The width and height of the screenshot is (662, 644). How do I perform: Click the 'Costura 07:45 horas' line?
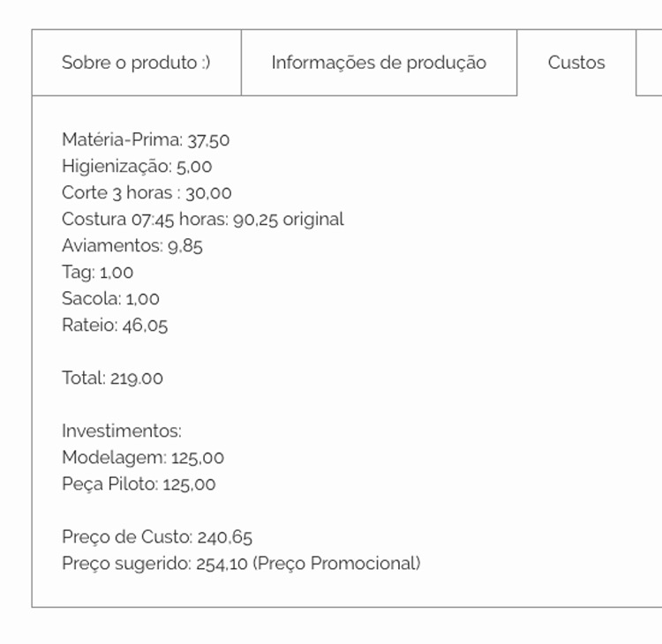168,219
